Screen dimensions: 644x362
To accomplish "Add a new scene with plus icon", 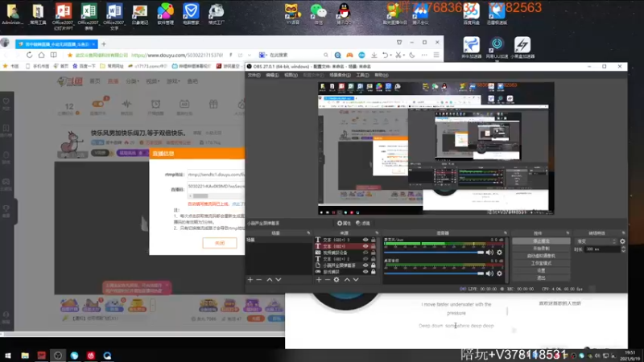I will 250,279.
